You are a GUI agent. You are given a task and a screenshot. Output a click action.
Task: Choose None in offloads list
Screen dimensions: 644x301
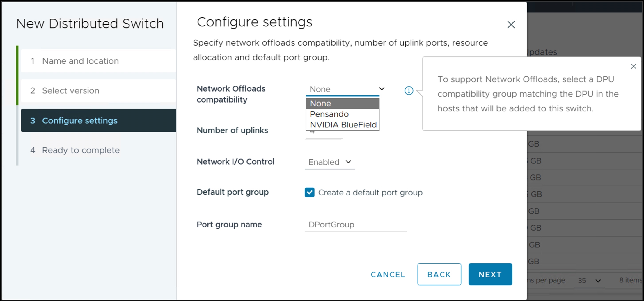pyautogui.click(x=343, y=103)
